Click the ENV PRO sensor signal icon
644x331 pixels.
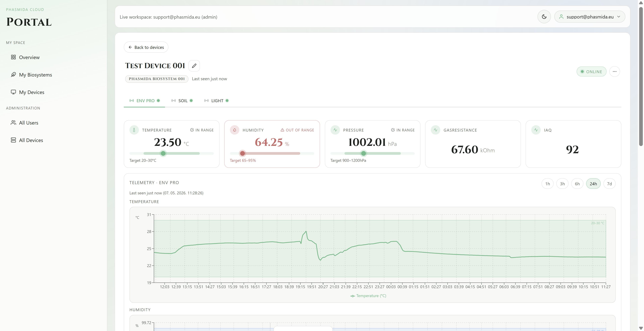point(131,101)
